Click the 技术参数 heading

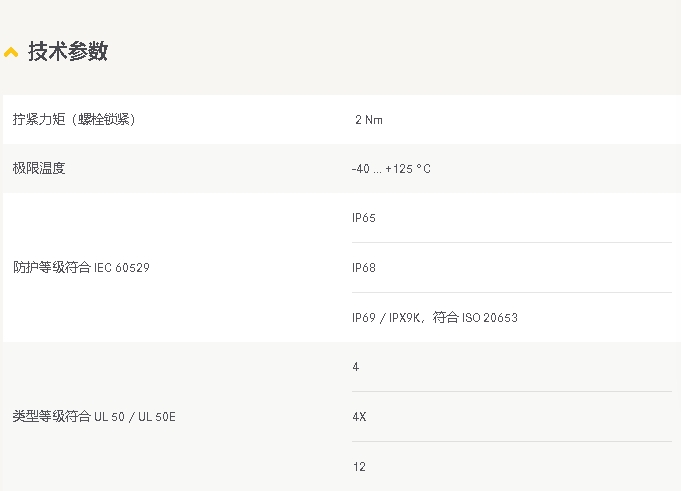pos(68,51)
